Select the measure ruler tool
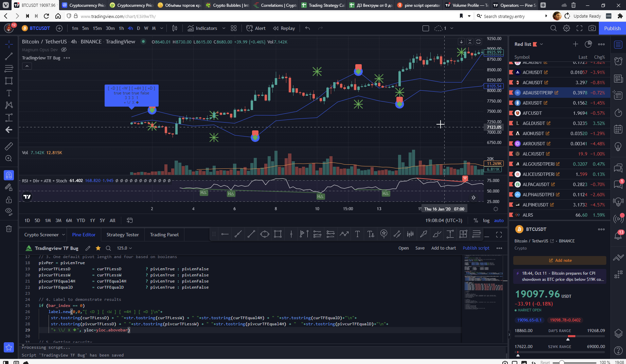 click(x=9, y=146)
